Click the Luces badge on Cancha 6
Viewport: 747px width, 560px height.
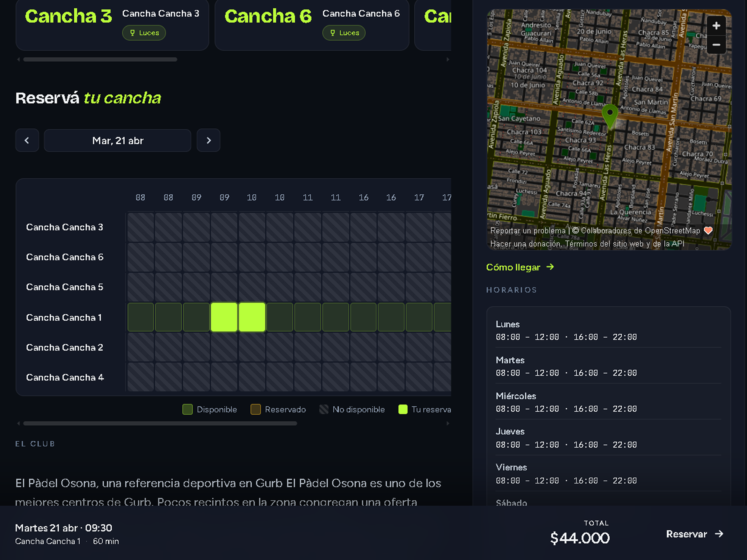click(x=344, y=33)
